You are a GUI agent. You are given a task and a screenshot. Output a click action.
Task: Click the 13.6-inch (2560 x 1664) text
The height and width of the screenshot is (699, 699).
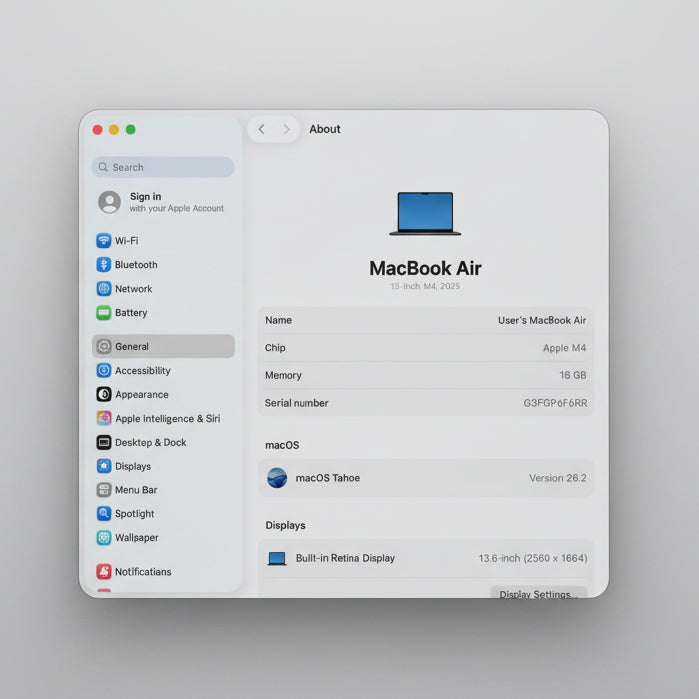533,558
